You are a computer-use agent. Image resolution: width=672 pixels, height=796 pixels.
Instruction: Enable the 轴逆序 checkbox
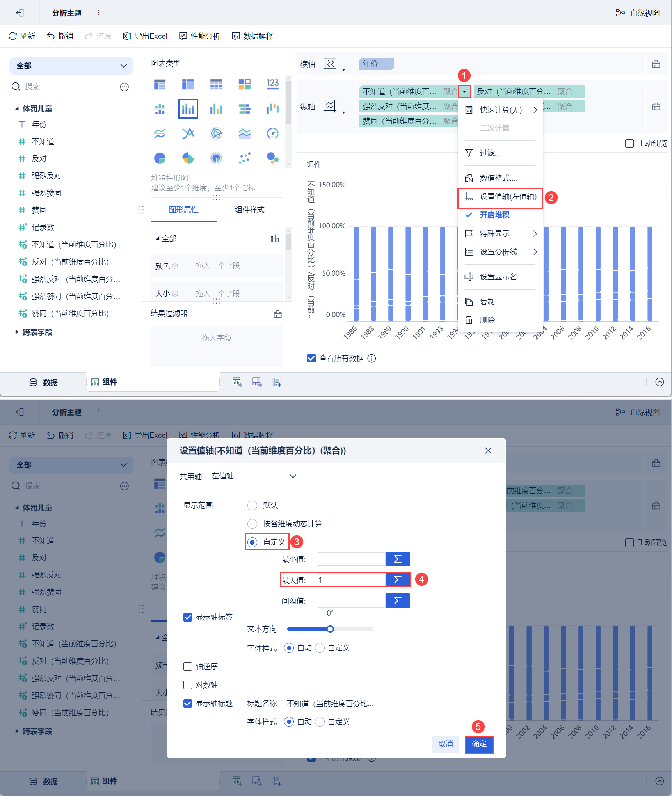point(188,666)
